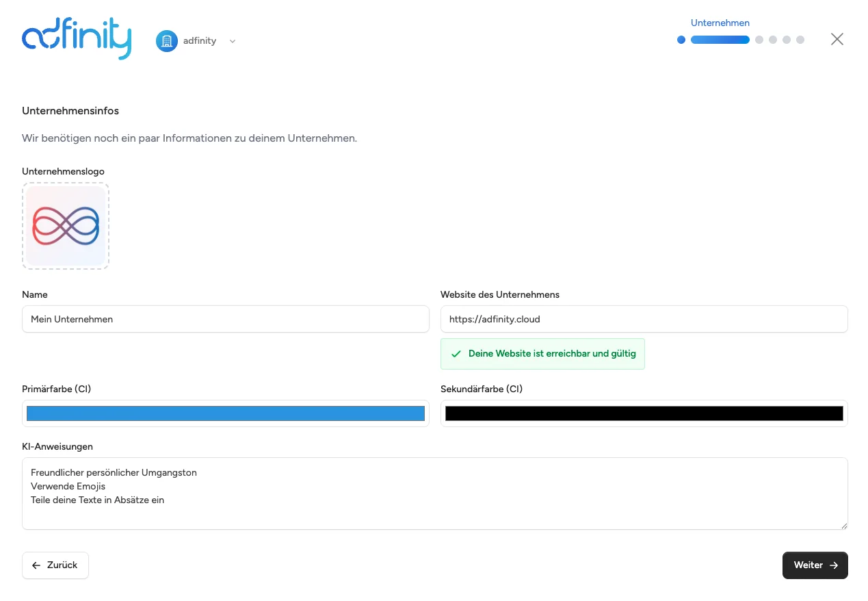868x601 pixels.
Task: Jump to the fourth progress step dot
Action: tap(773, 40)
